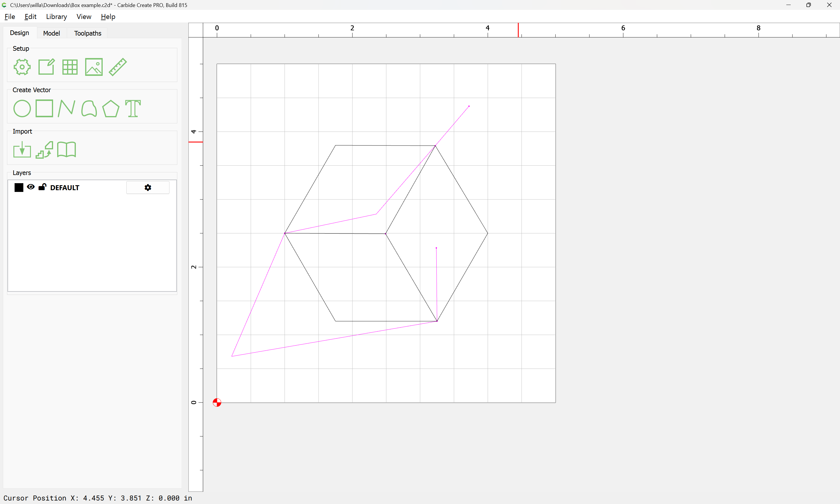
Task: Open the Library menu
Action: pos(56,17)
